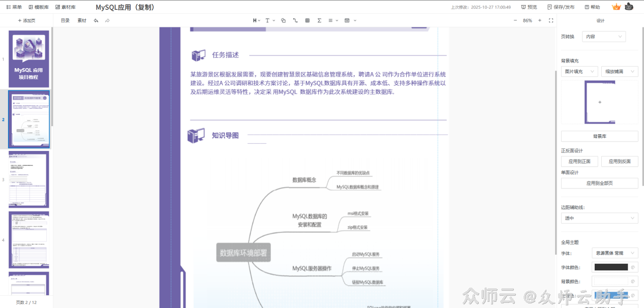Click the 应用到全部页 button
Screen dimensions: 644x308
(599, 182)
